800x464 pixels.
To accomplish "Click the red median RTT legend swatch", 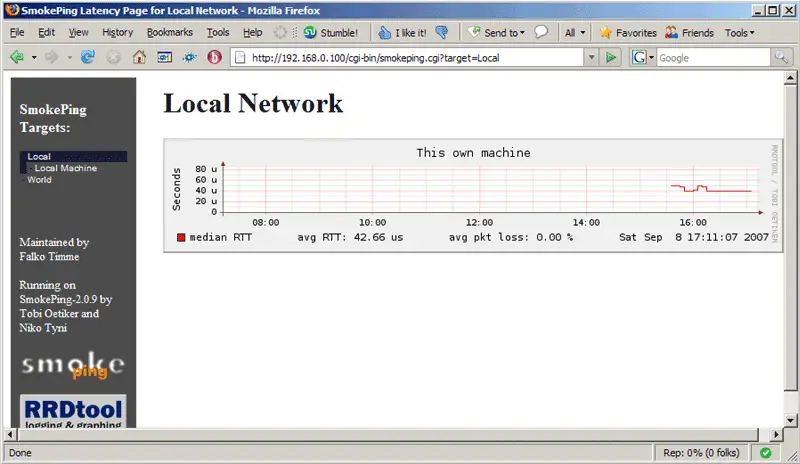I will coord(181,237).
